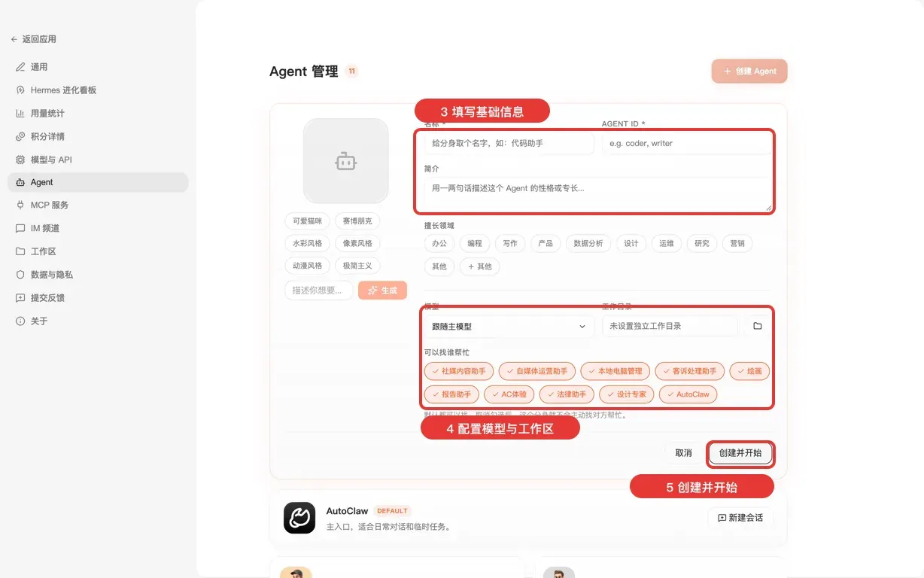Screen dimensions: 924x578
Task: Open 通用 settings pencil icon
Action: point(20,67)
